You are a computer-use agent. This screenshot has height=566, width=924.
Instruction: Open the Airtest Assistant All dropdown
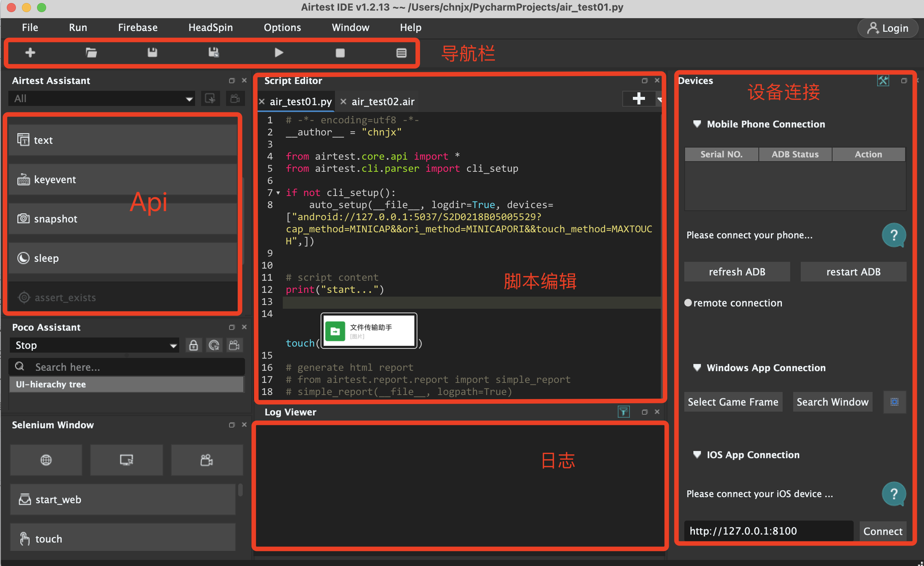[102, 99]
